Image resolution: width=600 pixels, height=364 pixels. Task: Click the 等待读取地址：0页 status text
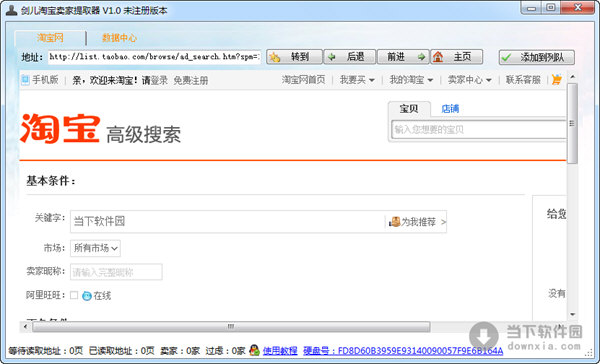[46, 351]
